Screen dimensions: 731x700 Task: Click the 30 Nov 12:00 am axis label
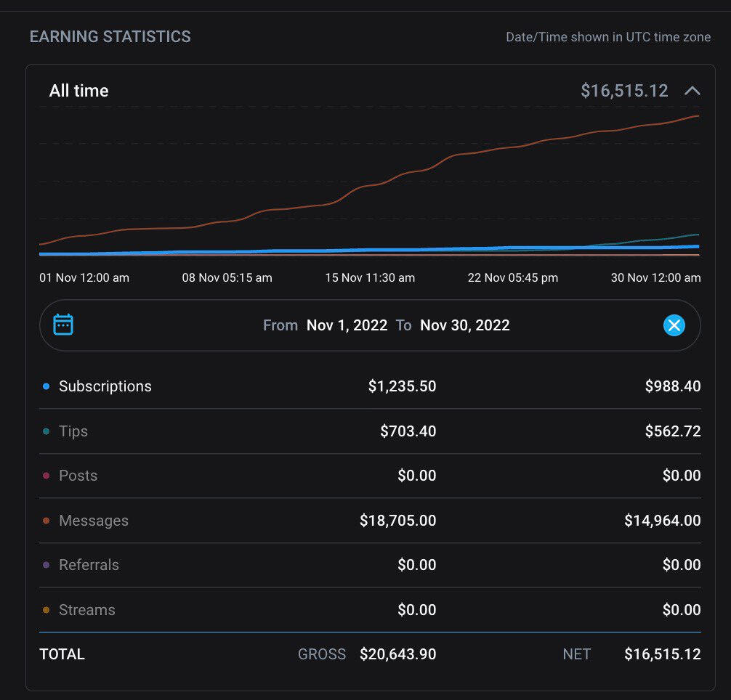pos(655,277)
